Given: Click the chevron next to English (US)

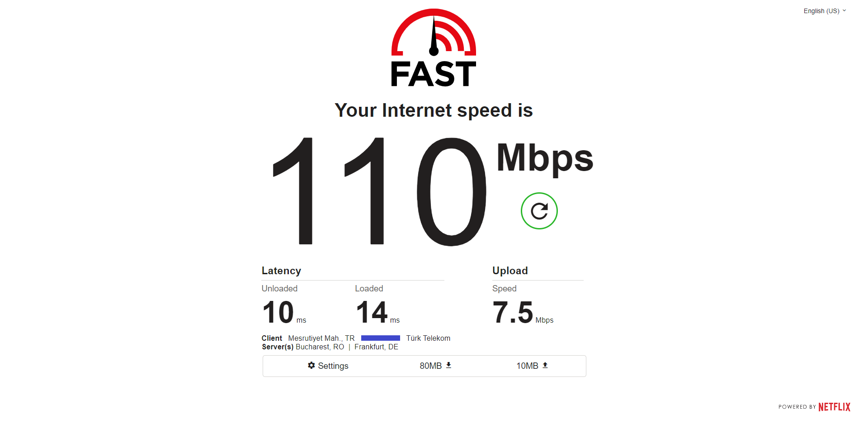Looking at the screenshot, I should pyautogui.click(x=844, y=10).
